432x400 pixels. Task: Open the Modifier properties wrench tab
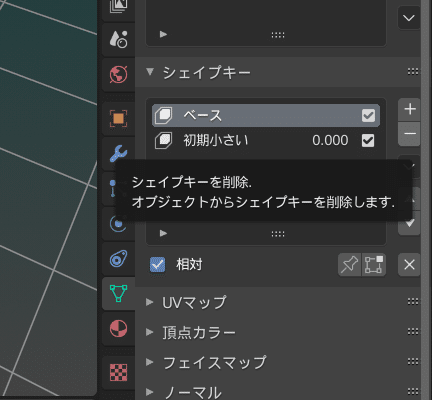[118, 153]
